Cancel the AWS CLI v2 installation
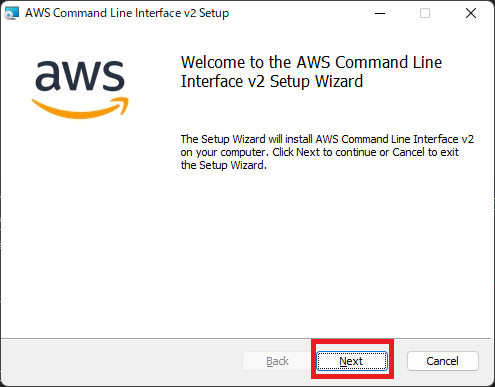 pyautogui.click(x=443, y=361)
